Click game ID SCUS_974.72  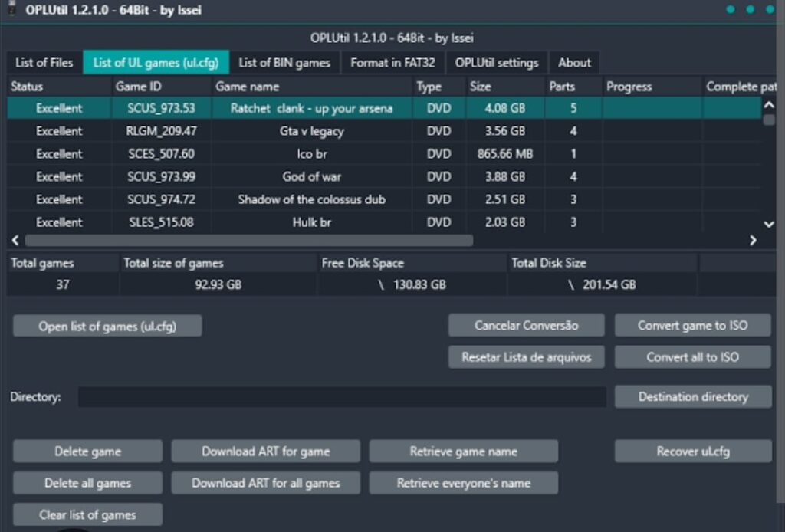(x=161, y=199)
